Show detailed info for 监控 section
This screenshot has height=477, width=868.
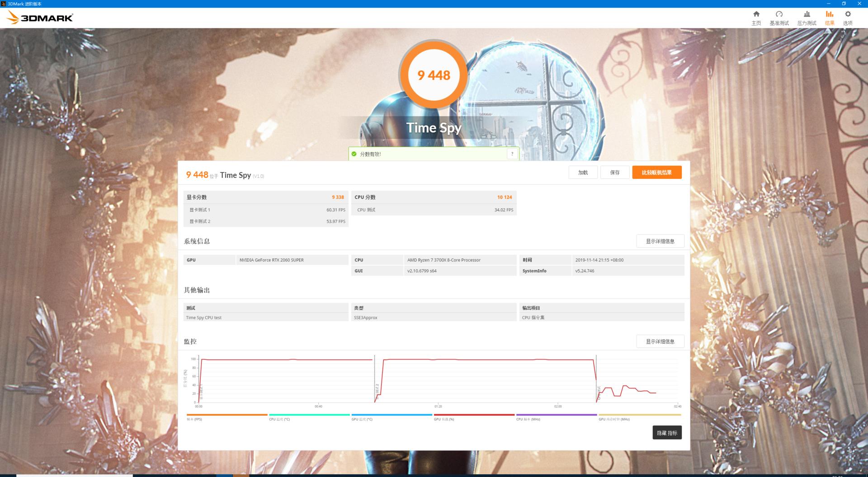tap(660, 341)
